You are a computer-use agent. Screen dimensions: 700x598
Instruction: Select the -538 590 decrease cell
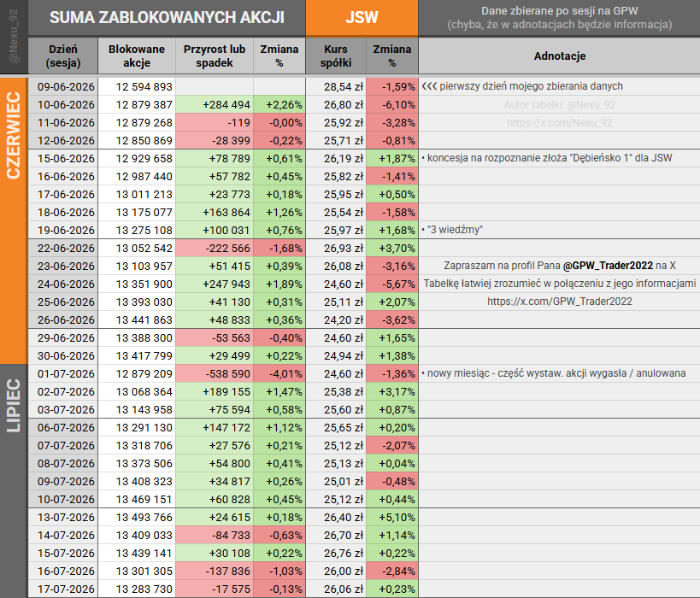click(215, 373)
